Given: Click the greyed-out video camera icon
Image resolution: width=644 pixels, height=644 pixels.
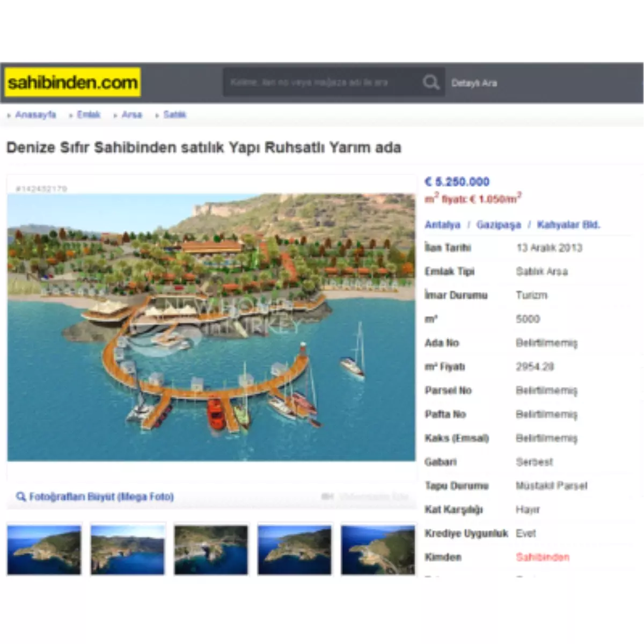Looking at the screenshot, I should click(x=327, y=497).
